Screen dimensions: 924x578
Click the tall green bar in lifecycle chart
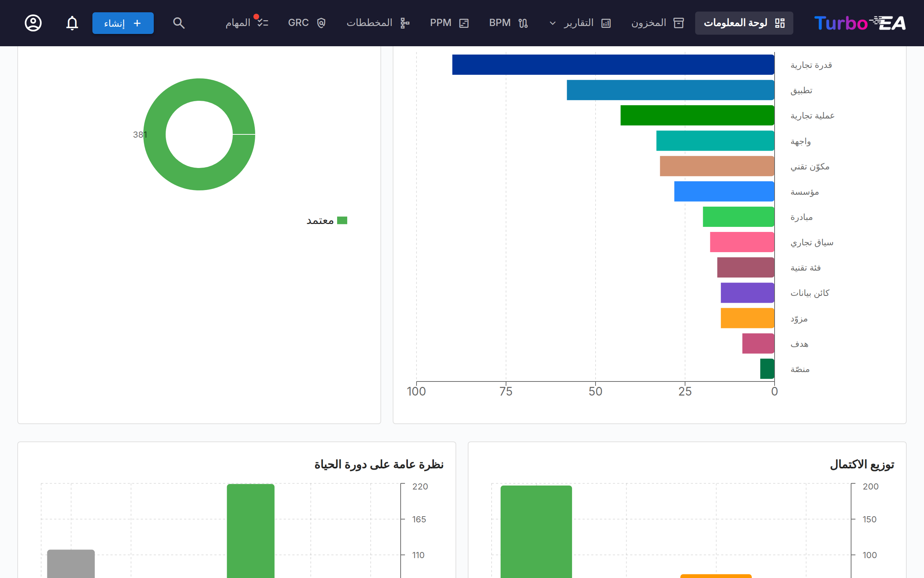coord(250,531)
